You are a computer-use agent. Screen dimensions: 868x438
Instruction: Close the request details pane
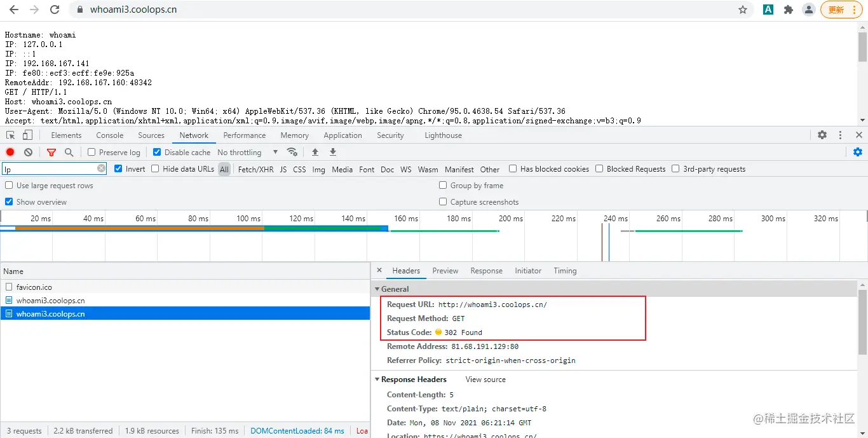tap(379, 270)
